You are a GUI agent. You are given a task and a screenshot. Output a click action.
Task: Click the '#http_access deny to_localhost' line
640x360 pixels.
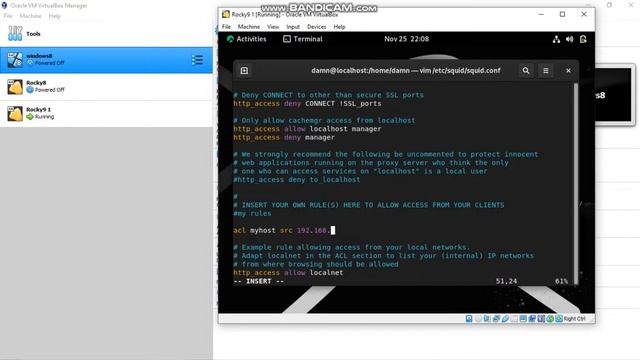pyautogui.click(x=297, y=180)
